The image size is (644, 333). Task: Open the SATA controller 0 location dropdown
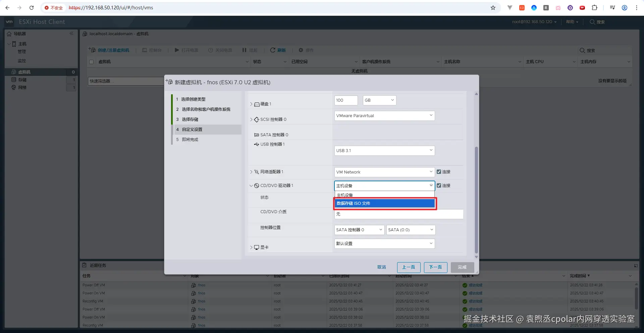tap(359, 230)
